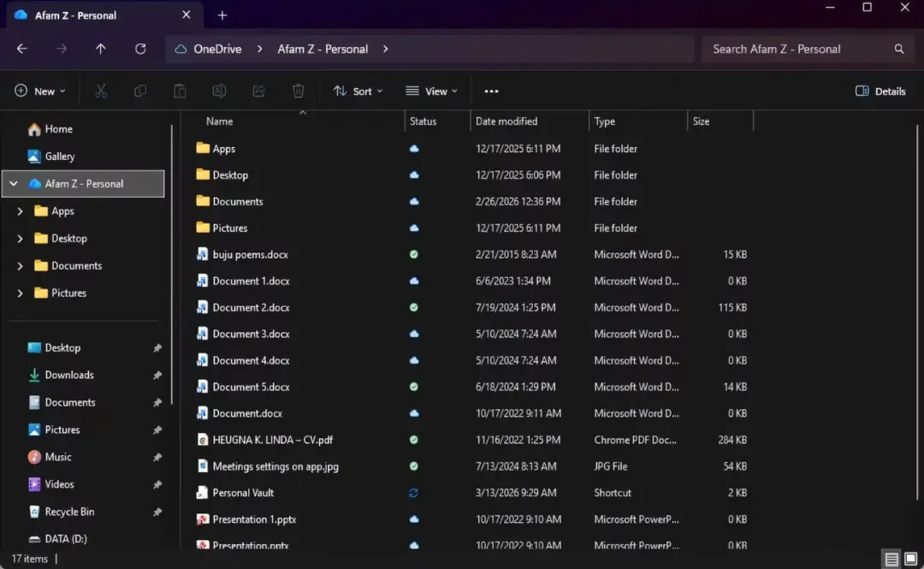Image resolution: width=924 pixels, height=569 pixels.
Task: Click the Apps folder icon in file list
Action: coord(202,148)
